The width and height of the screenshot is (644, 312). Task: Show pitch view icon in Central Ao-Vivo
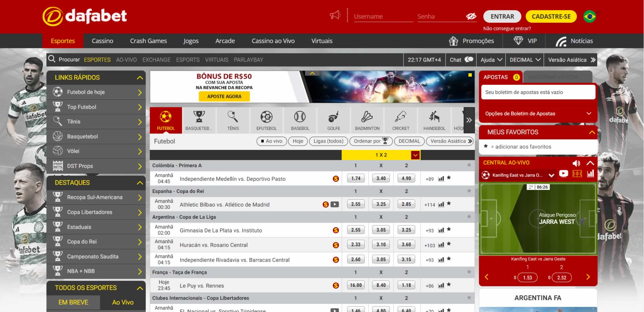click(x=577, y=174)
